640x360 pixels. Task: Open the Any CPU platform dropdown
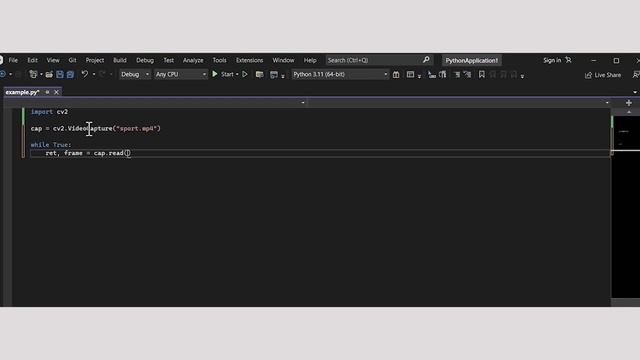[x=180, y=74]
